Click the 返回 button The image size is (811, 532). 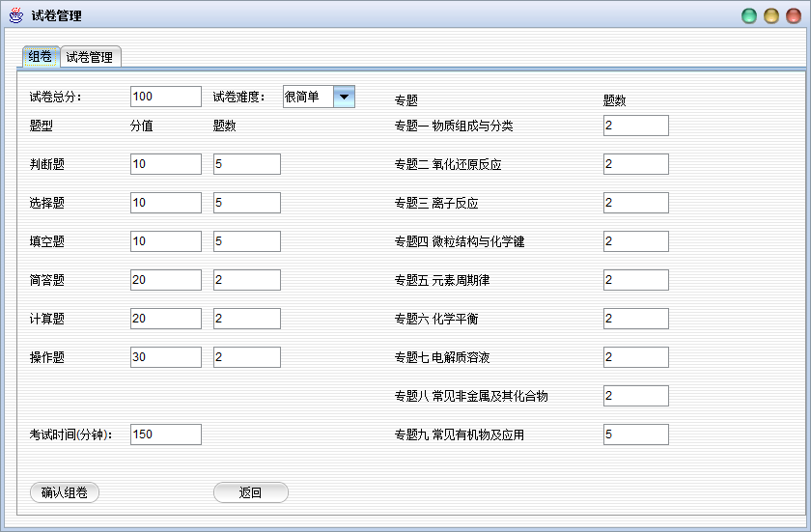(250, 492)
